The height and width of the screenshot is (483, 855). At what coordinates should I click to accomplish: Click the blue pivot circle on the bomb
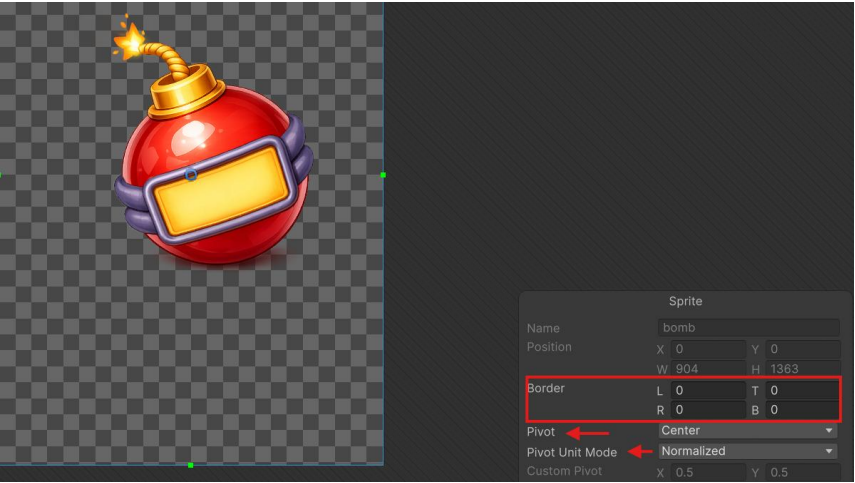(191, 175)
